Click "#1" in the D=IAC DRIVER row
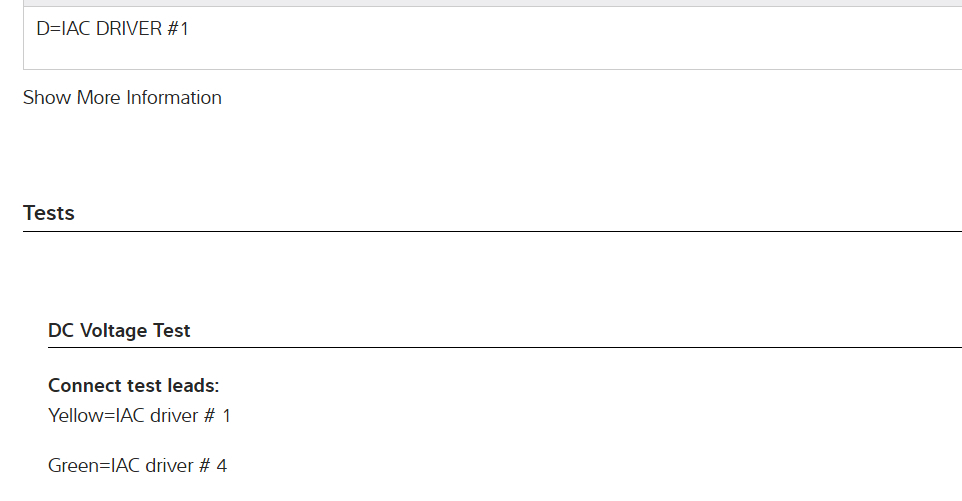 [177, 29]
